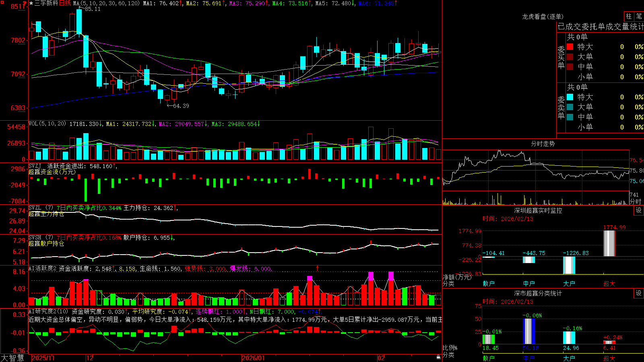The width and height of the screenshot is (644, 362).
Task: Click the teal 大单 sell-order swatch
Action: pyautogui.click(x=570, y=107)
